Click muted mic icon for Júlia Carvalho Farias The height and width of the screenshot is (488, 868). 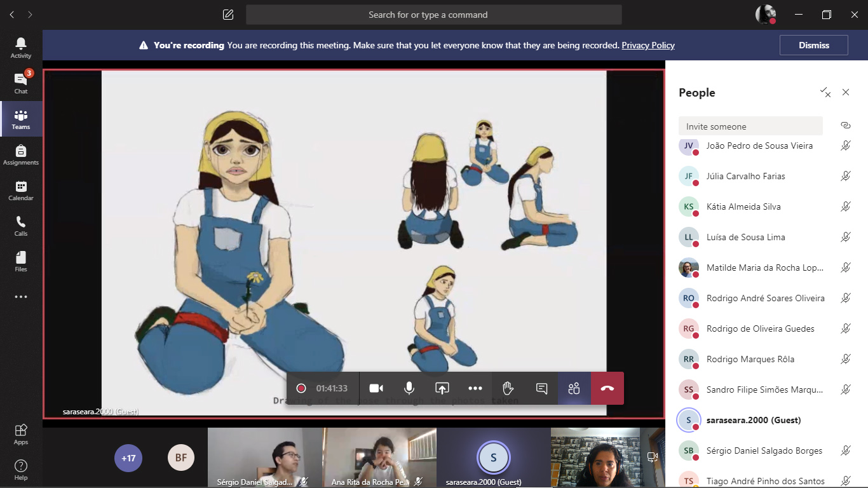click(845, 176)
